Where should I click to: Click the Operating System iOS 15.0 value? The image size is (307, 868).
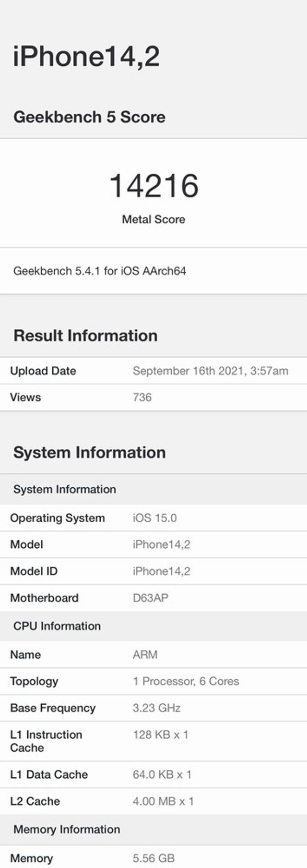pyautogui.click(x=154, y=518)
